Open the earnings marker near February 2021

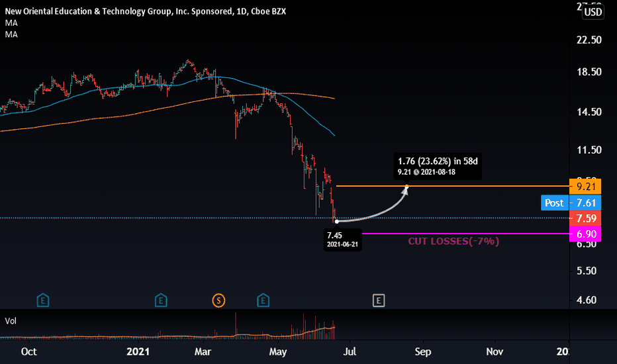(x=161, y=300)
